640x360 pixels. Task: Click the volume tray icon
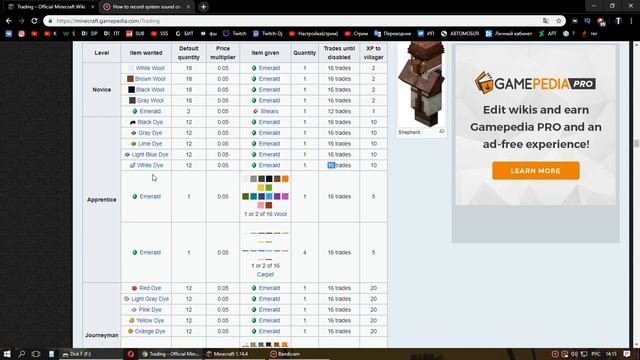point(574,354)
